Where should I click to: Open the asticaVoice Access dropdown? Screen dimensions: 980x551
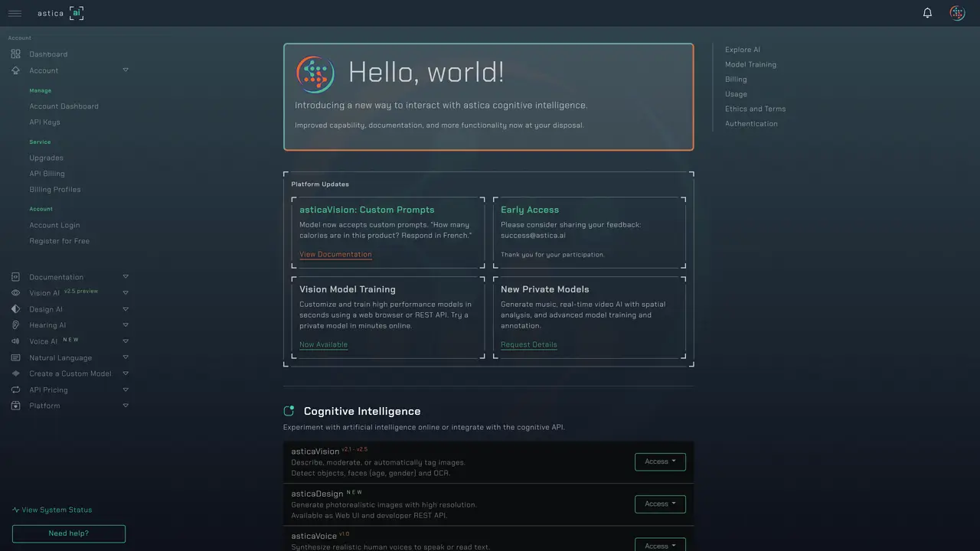[x=660, y=545]
